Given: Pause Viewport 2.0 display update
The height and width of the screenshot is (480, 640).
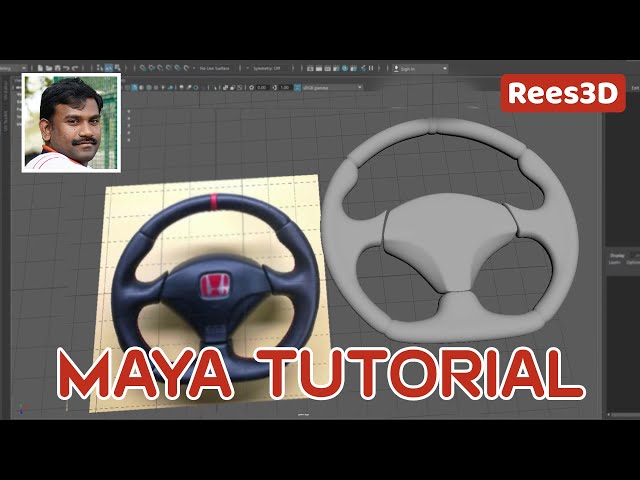Looking at the screenshot, I should (371, 68).
